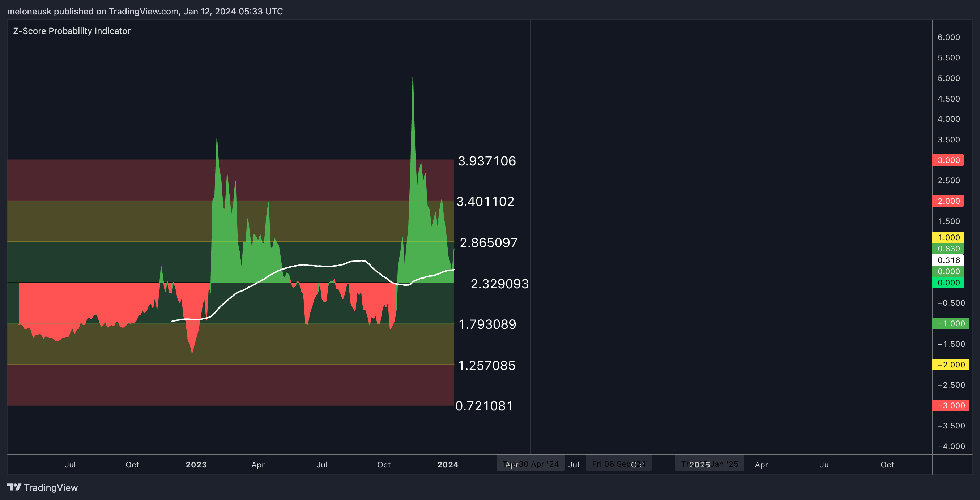Click the 6.000 scale value

coord(949,37)
